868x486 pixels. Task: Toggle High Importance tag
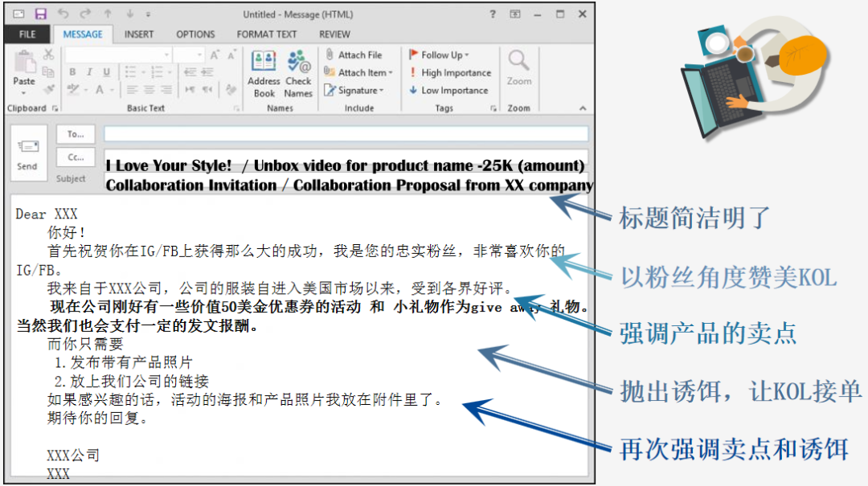(450, 72)
